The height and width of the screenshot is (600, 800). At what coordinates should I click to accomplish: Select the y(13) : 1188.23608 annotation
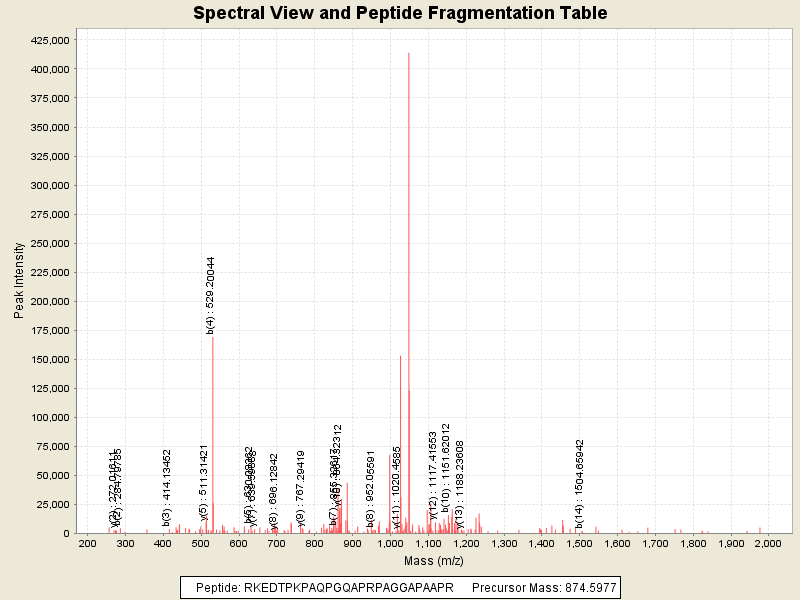pos(460,484)
